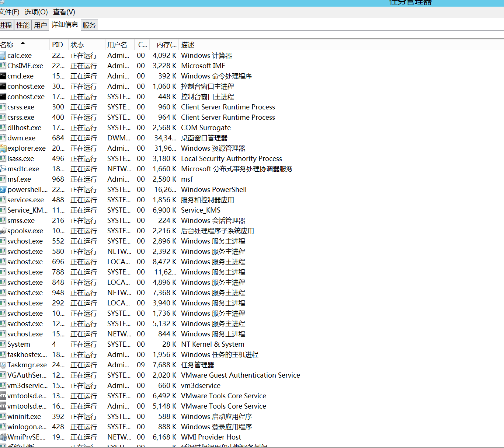
Task: Sort by the 内存 column header
Action: [x=164, y=45]
